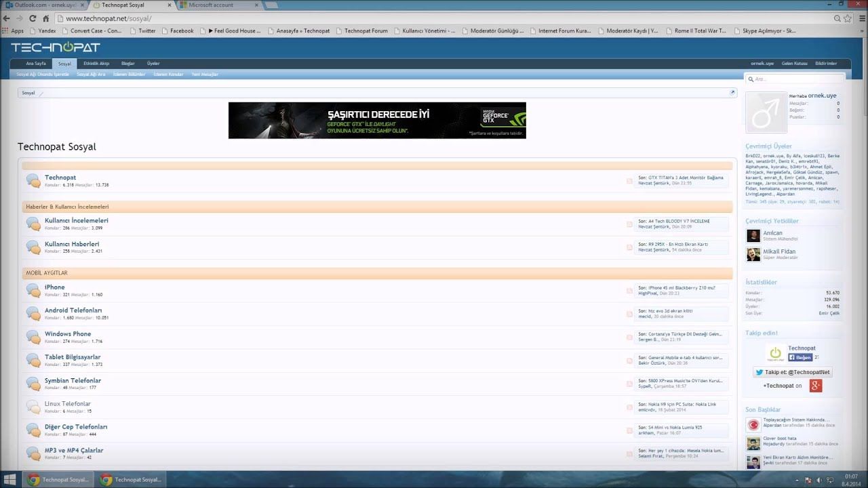This screenshot has width=868, height=488.
Task: Click the Symbian Telefonlar forum icon
Action: tap(33, 384)
